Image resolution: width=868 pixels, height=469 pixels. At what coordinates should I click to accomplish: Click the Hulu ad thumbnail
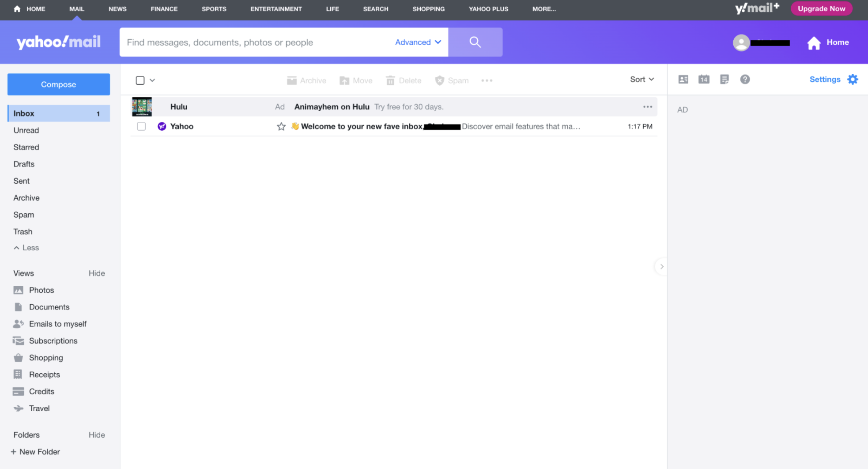point(142,107)
